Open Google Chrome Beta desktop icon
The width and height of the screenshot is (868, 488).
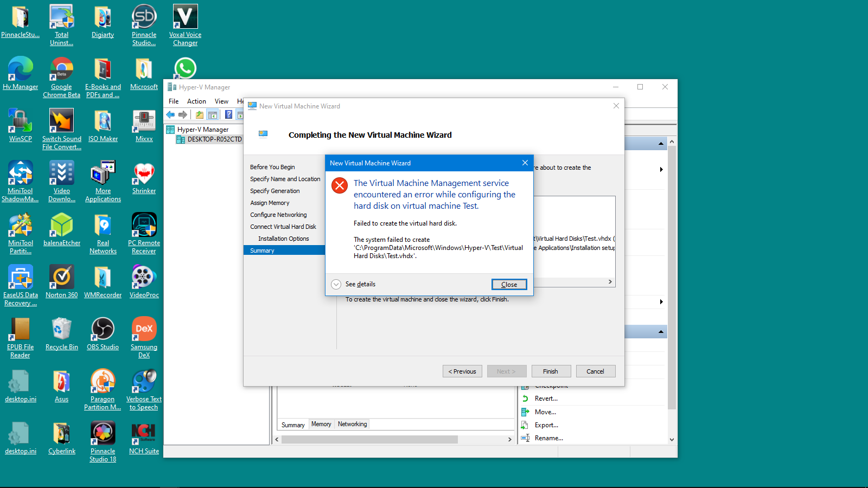61,77
